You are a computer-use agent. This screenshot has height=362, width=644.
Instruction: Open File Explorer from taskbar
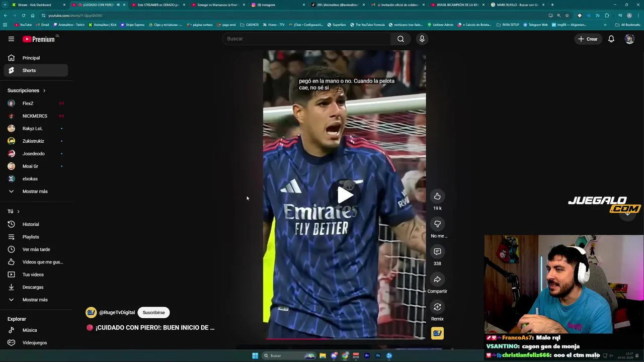[x=323, y=355]
